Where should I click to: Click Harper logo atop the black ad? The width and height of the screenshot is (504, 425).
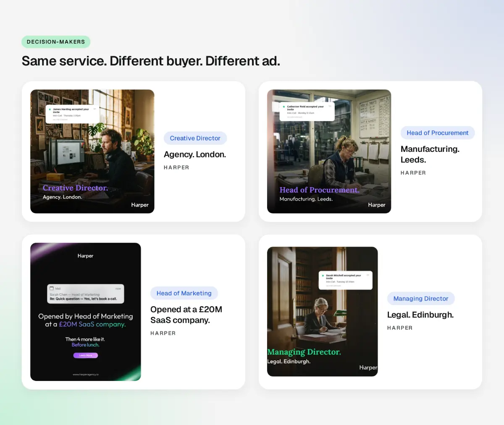coord(86,256)
